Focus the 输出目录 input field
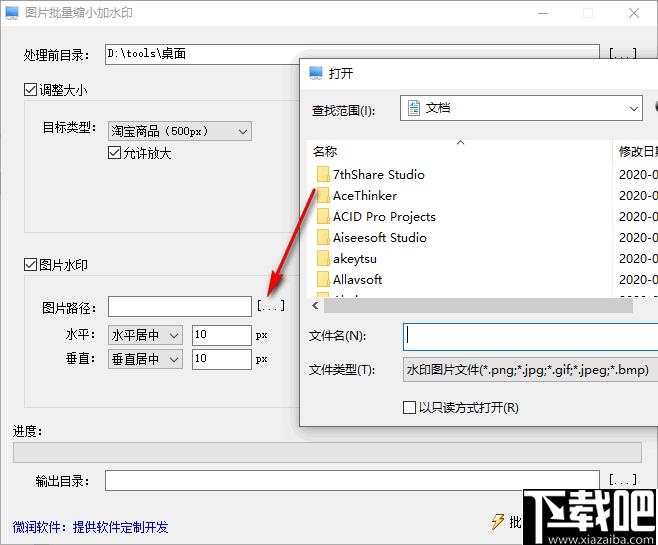 [x=352, y=480]
